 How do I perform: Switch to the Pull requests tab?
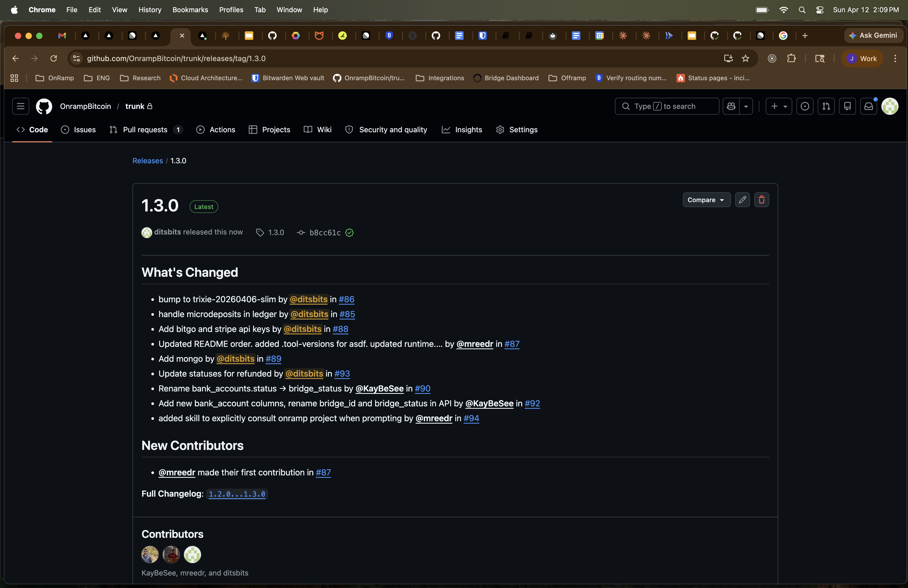(145, 130)
